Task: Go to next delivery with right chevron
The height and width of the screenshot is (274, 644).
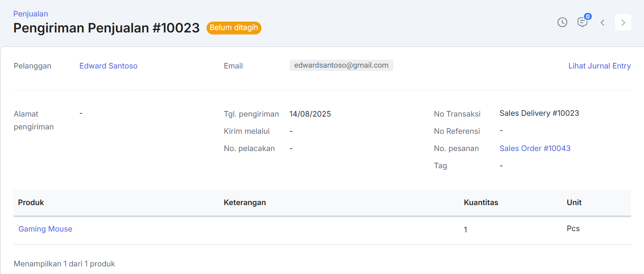Action: [x=623, y=22]
